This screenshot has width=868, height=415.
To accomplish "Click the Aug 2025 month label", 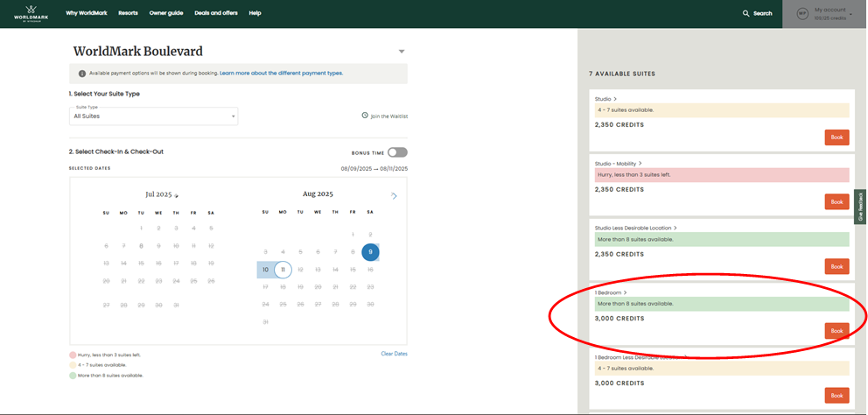I will (318, 193).
